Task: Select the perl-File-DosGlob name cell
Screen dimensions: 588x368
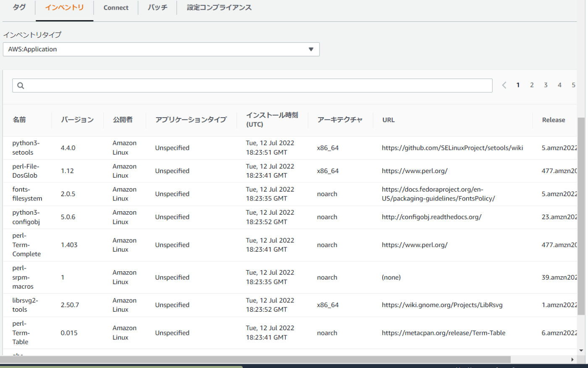Action: 26,171
